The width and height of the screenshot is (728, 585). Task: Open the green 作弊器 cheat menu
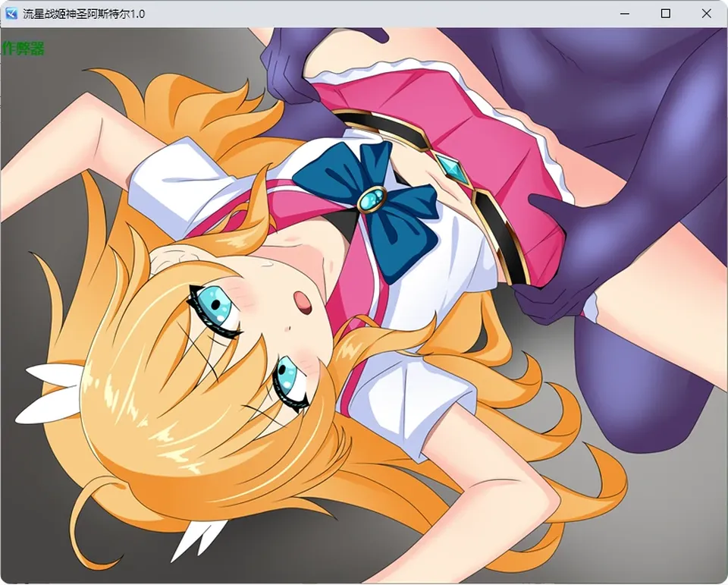pos(24,49)
